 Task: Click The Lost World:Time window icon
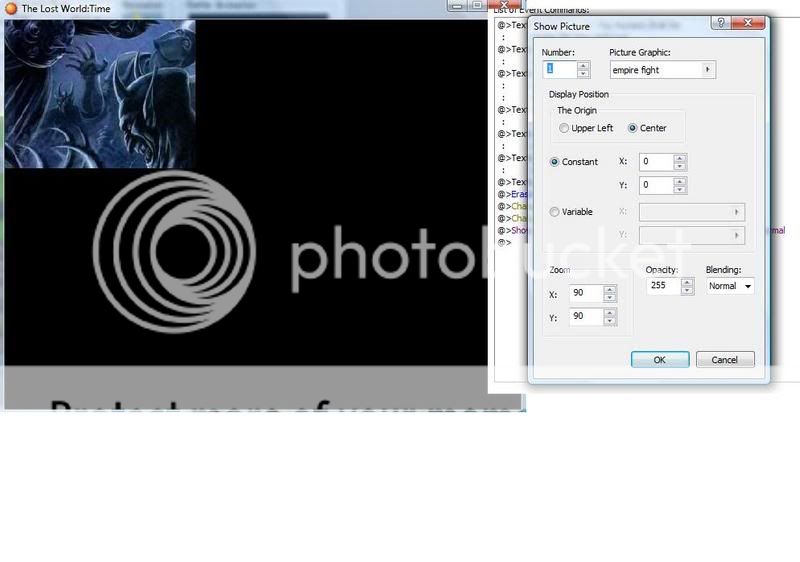10,8
